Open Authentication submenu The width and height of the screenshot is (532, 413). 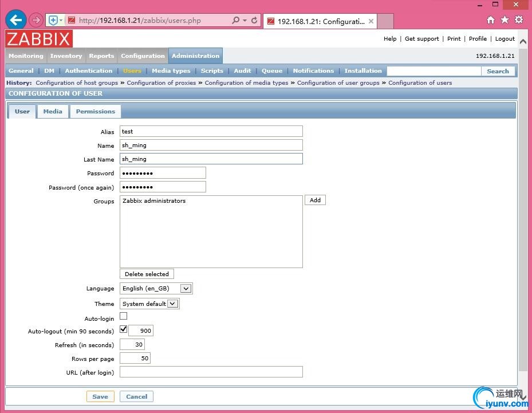(89, 70)
